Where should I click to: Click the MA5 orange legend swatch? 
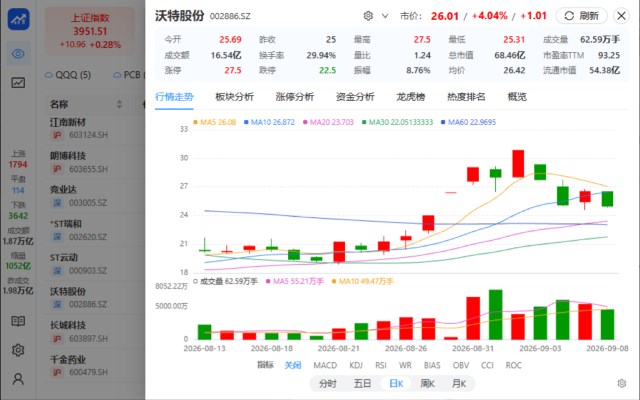pos(196,122)
